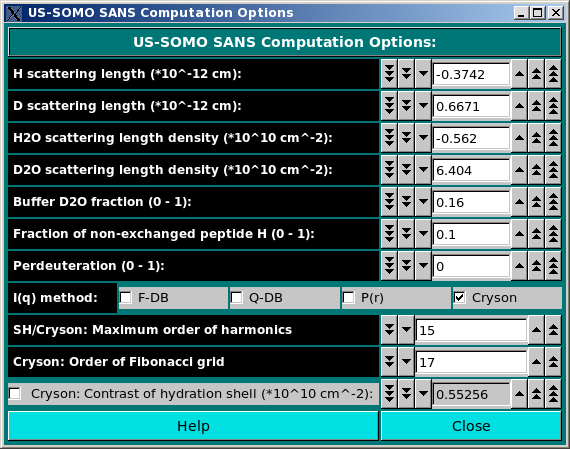Triple-arrow increase D scattering length
Image resolution: width=570 pixels, height=449 pixels.
click(553, 106)
